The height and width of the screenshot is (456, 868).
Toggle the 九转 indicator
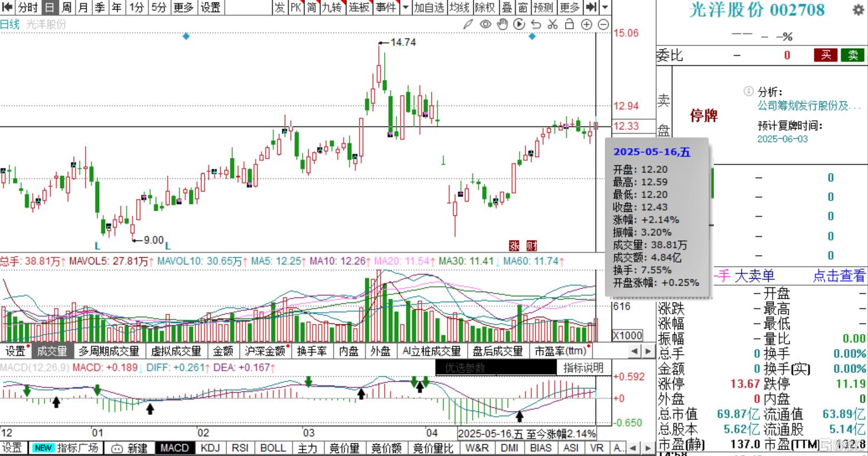(332, 7)
